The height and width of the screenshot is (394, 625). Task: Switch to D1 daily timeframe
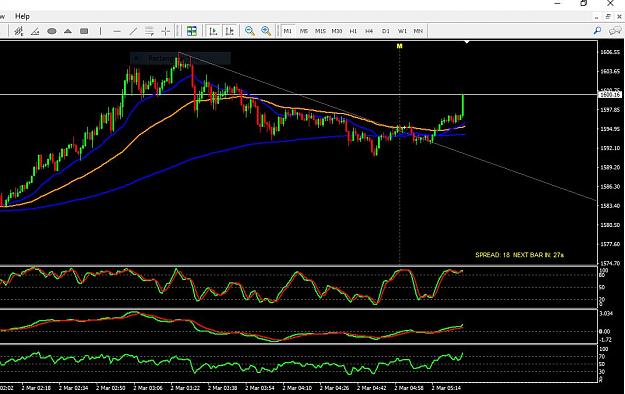pos(385,31)
